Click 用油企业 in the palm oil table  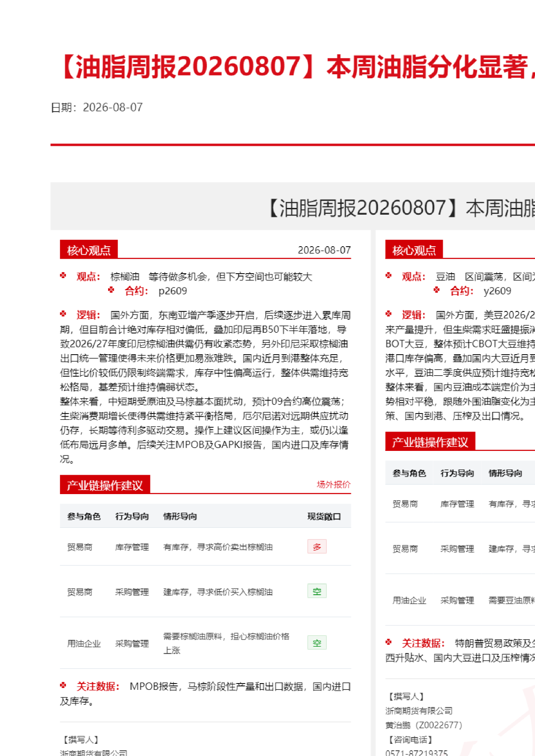(84, 643)
